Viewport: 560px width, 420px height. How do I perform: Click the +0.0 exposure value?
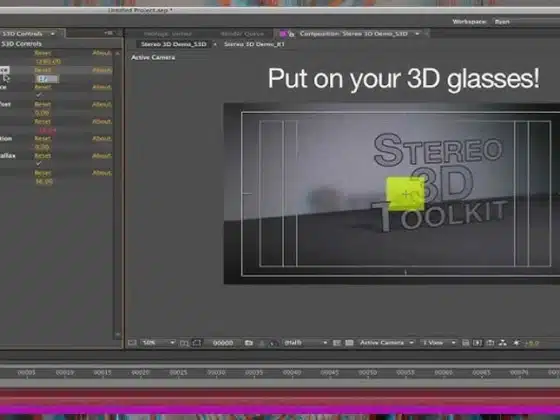531,343
